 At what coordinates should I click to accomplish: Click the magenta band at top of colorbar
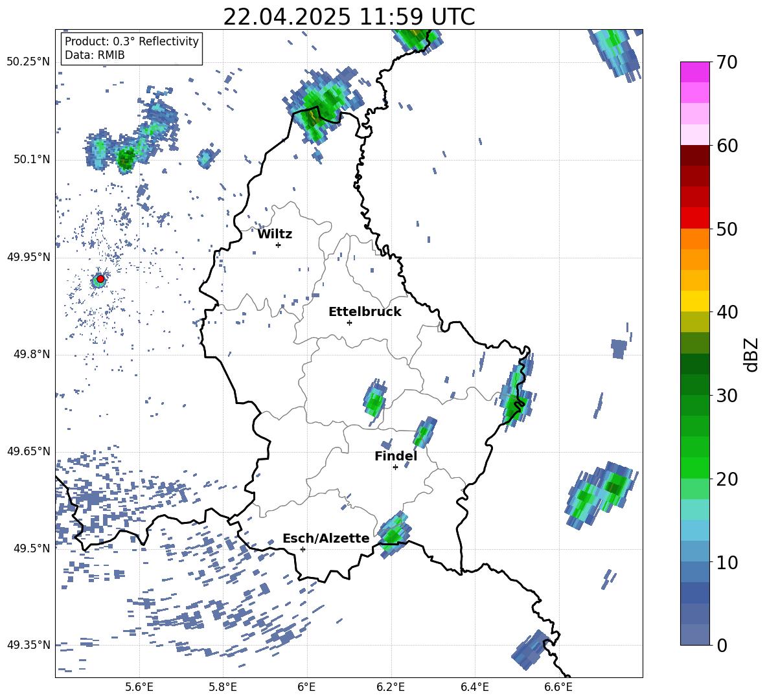tap(694, 72)
